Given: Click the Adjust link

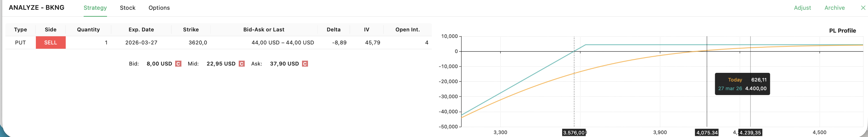Looking at the screenshot, I should pos(802,8).
